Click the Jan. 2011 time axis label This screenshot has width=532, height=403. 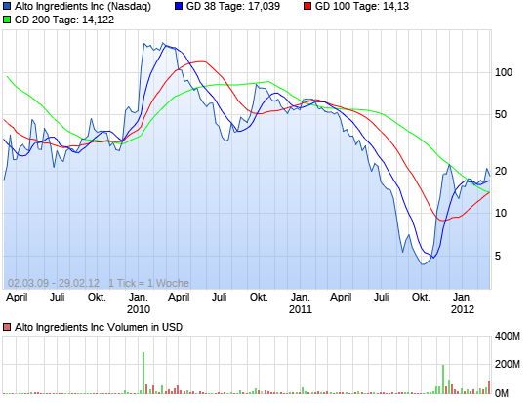pyautogui.click(x=301, y=303)
